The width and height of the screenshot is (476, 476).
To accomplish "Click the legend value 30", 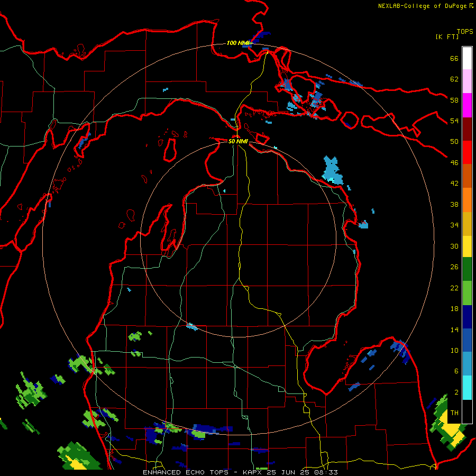I will (454, 246).
